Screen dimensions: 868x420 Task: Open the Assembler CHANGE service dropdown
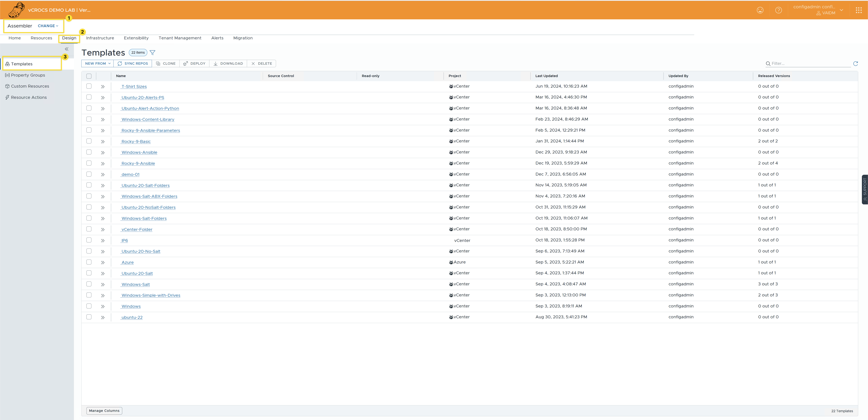coord(48,26)
